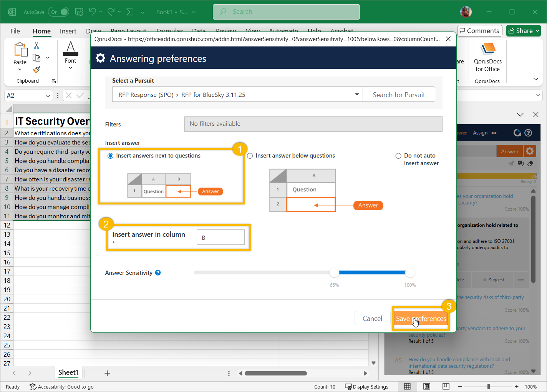Toggle the AutoSave switch
The height and width of the screenshot is (392, 547).
coord(59,12)
